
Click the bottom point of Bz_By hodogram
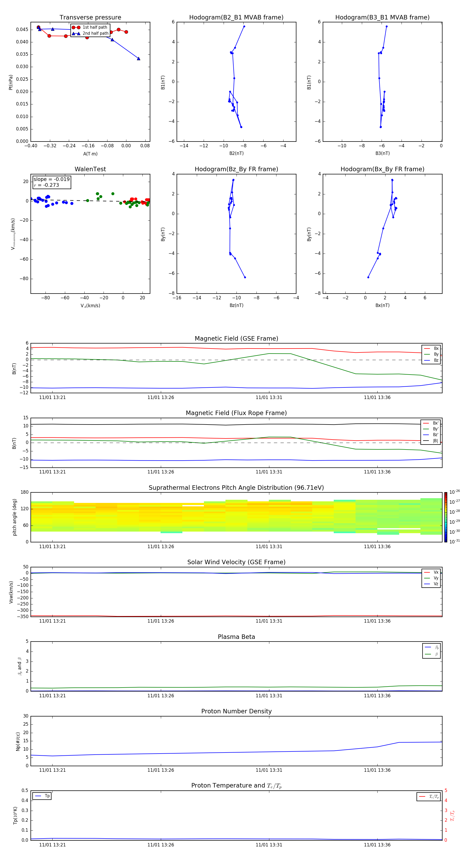pyautogui.click(x=245, y=277)
